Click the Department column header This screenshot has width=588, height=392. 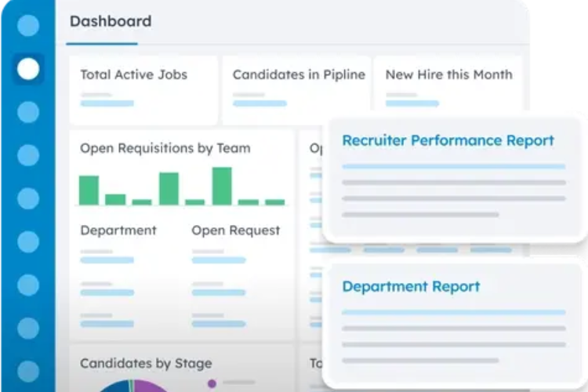click(118, 230)
